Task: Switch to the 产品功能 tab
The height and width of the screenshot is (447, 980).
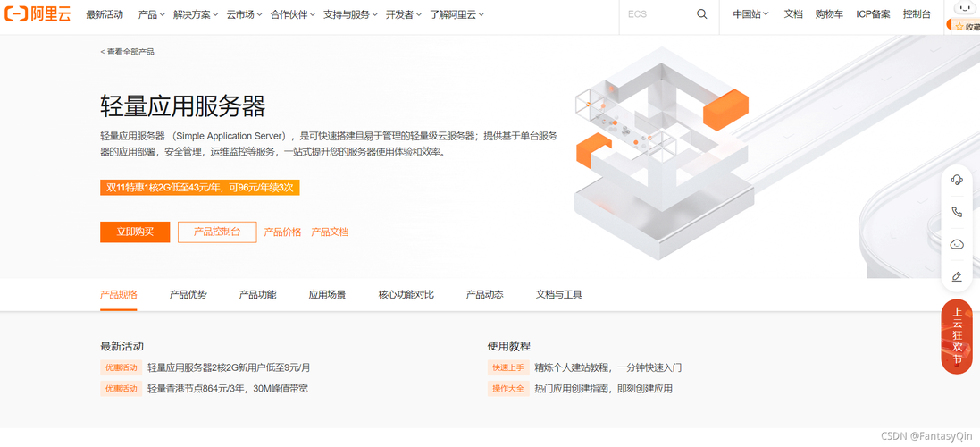Action: pyautogui.click(x=257, y=294)
